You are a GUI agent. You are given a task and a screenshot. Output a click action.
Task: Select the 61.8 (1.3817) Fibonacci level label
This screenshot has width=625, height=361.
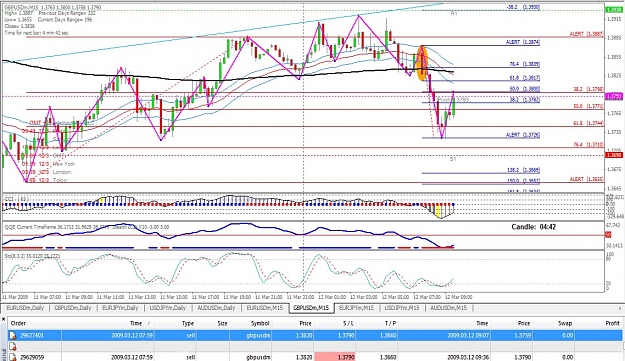pyautogui.click(x=525, y=78)
